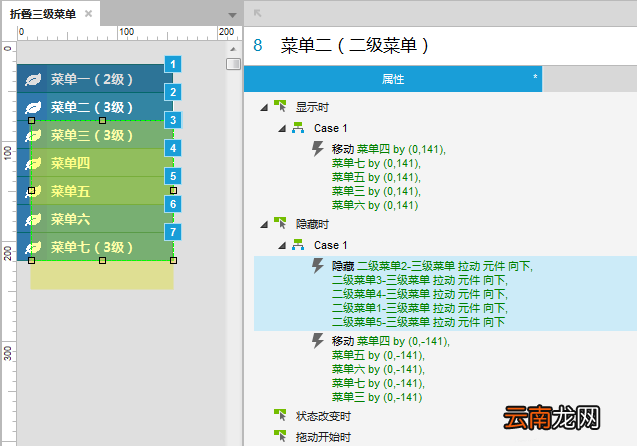Collapse the 显示时 event
637x446 pixels.
pos(264,107)
